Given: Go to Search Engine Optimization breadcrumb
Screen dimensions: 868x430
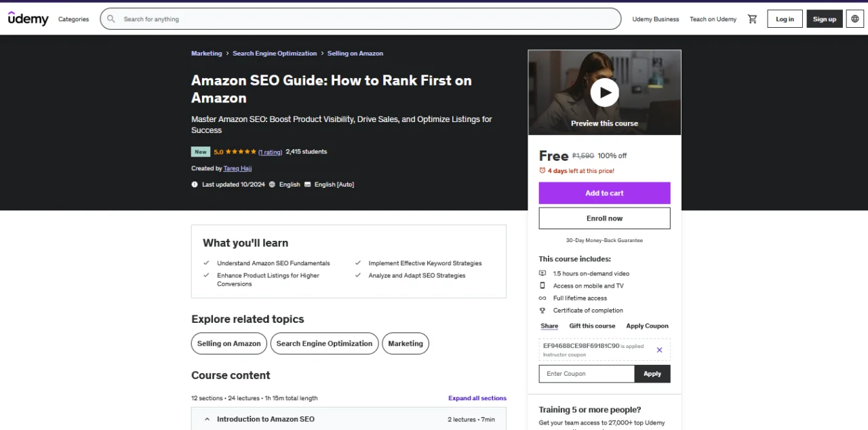Looking at the screenshot, I should click(275, 54).
